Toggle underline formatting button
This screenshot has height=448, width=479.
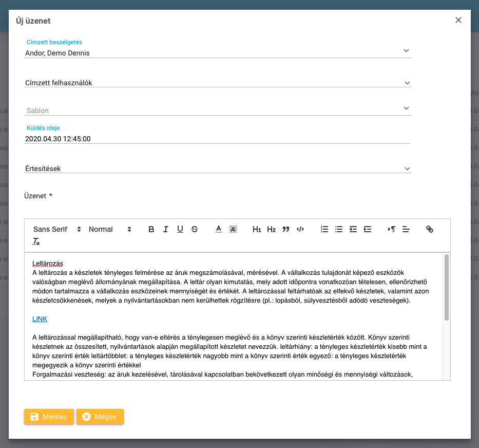click(x=180, y=229)
